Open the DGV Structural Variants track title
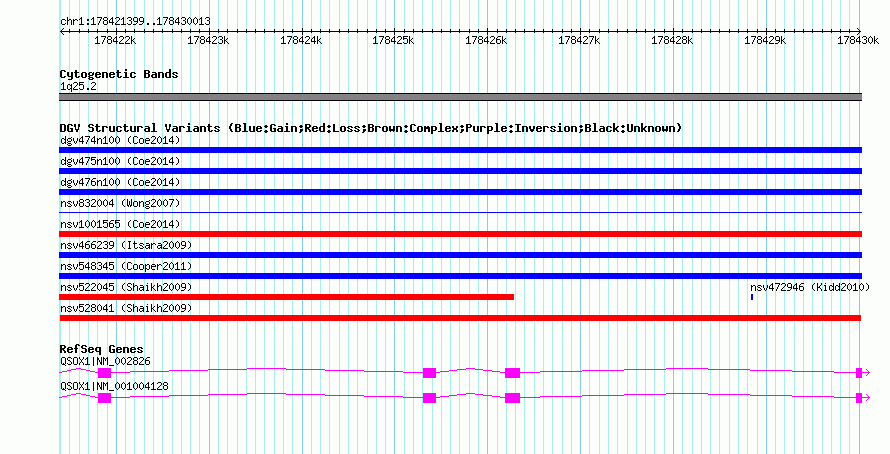The image size is (890, 454). pos(371,128)
